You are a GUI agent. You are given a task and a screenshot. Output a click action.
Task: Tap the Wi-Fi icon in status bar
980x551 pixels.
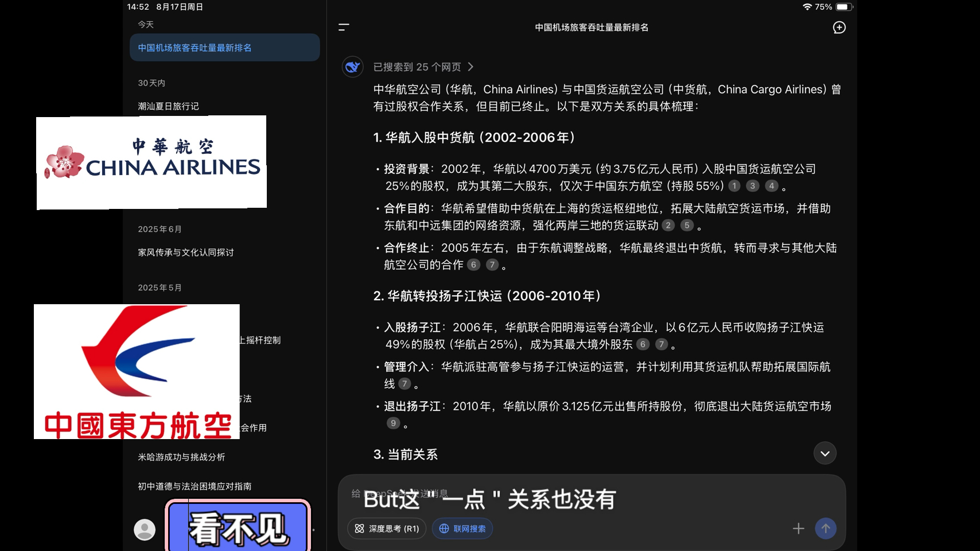click(807, 7)
